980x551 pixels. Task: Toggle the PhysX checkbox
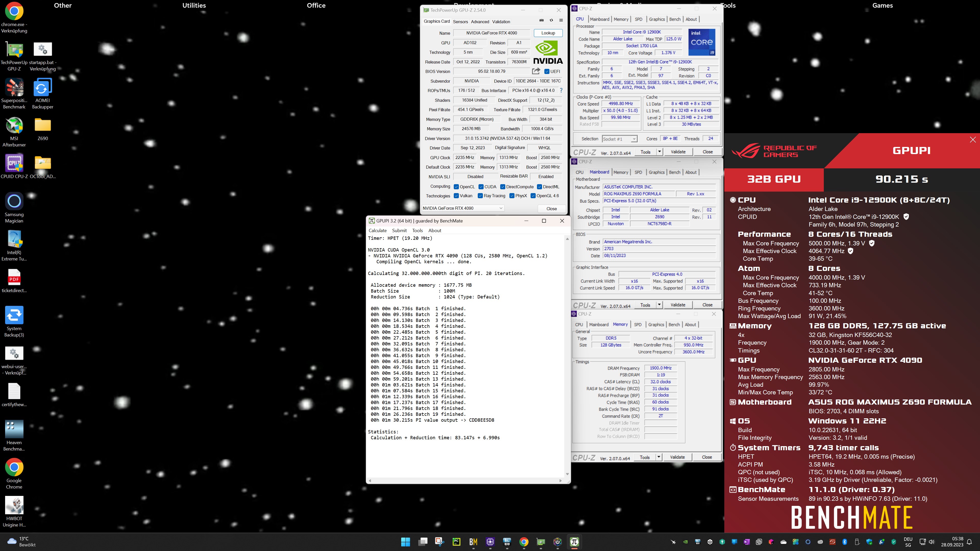pyautogui.click(x=512, y=196)
